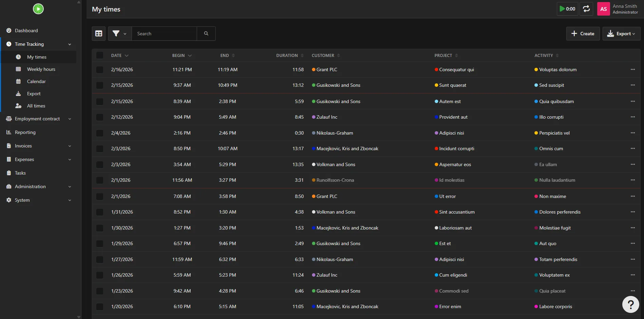Open row actions menu for 2/16/2026 entry
Viewport: 644px width, 319px height.
click(633, 69)
